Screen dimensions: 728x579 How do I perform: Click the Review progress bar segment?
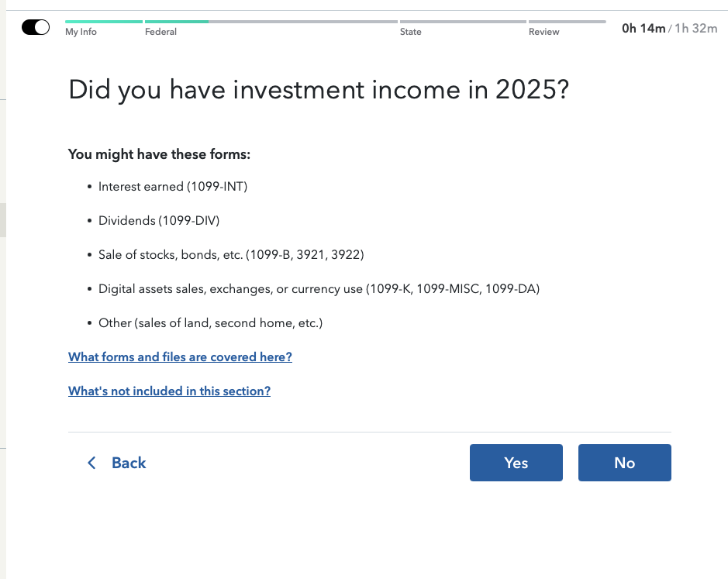point(567,19)
